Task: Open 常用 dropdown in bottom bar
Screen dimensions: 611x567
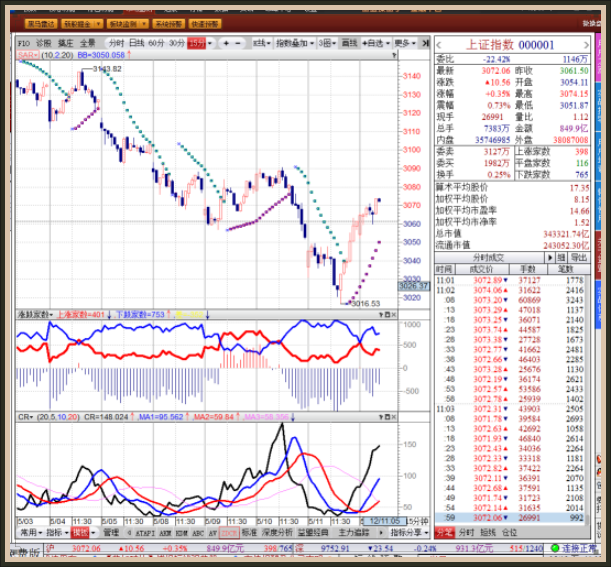Action: click(x=31, y=532)
